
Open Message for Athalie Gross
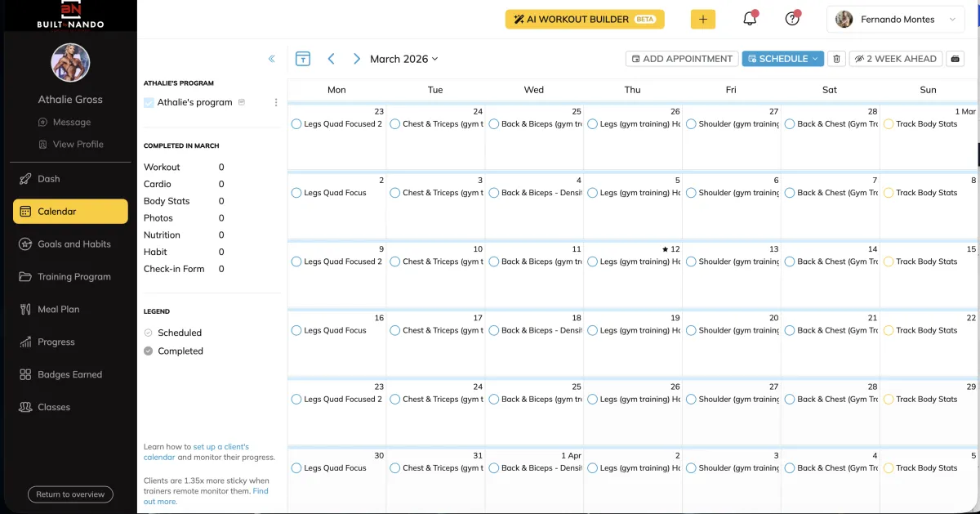point(78,122)
